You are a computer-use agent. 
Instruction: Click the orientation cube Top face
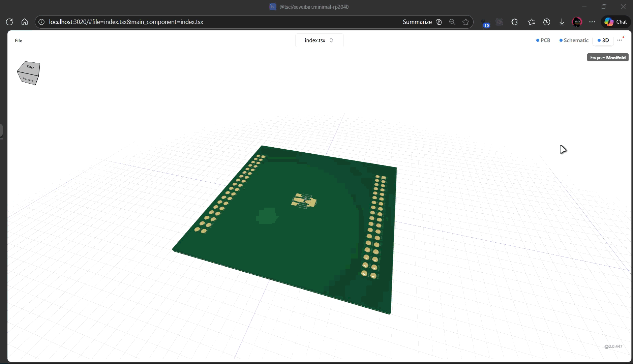(30, 67)
